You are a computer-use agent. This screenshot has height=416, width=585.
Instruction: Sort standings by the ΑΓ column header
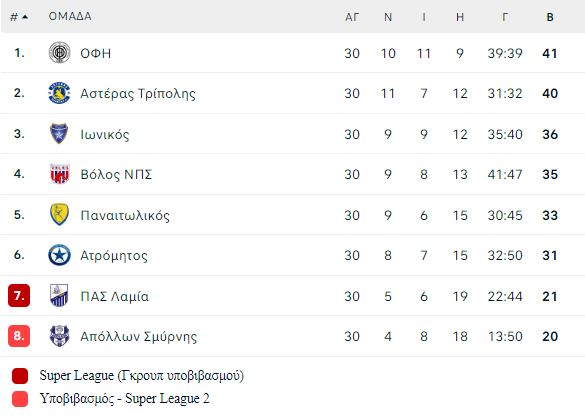(352, 17)
